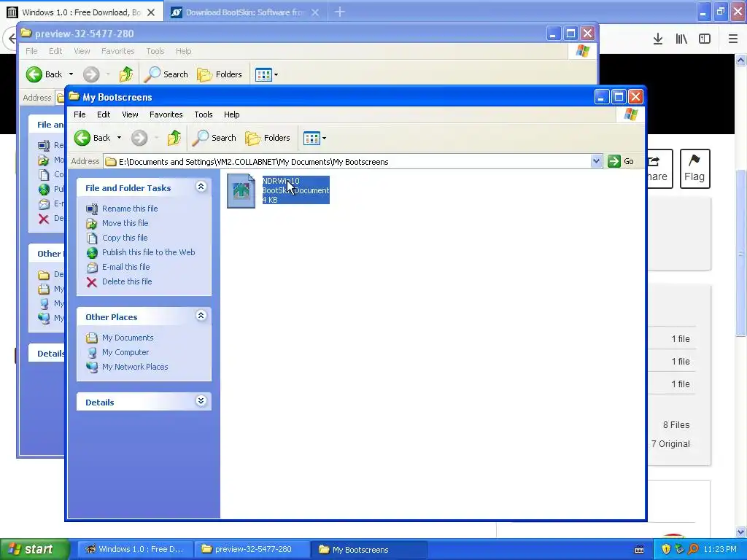The image size is (747, 560).
Task: Click Search in preview-32-5477-280 window
Action: (166, 74)
